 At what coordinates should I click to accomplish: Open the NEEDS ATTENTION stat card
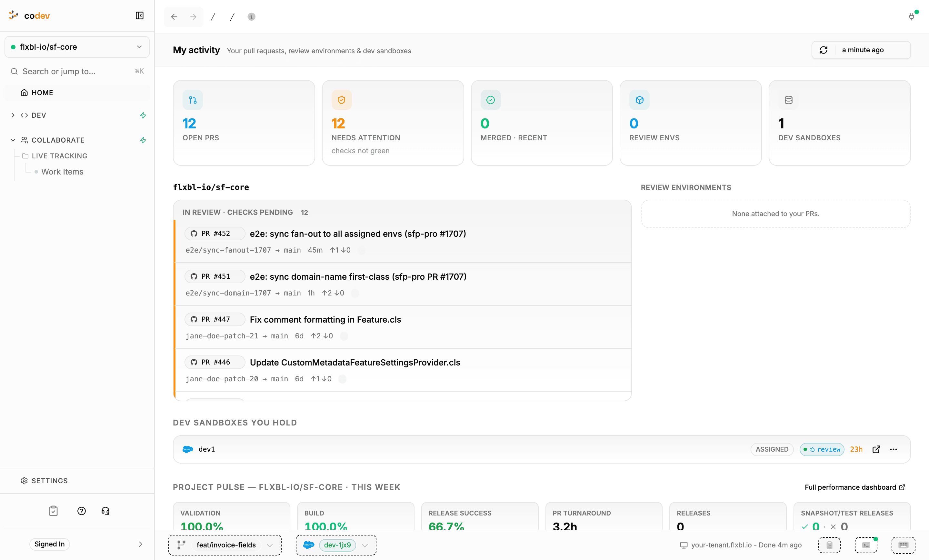393,123
